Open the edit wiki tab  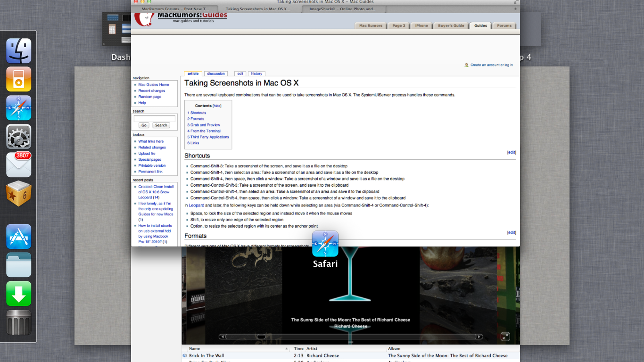(x=240, y=74)
